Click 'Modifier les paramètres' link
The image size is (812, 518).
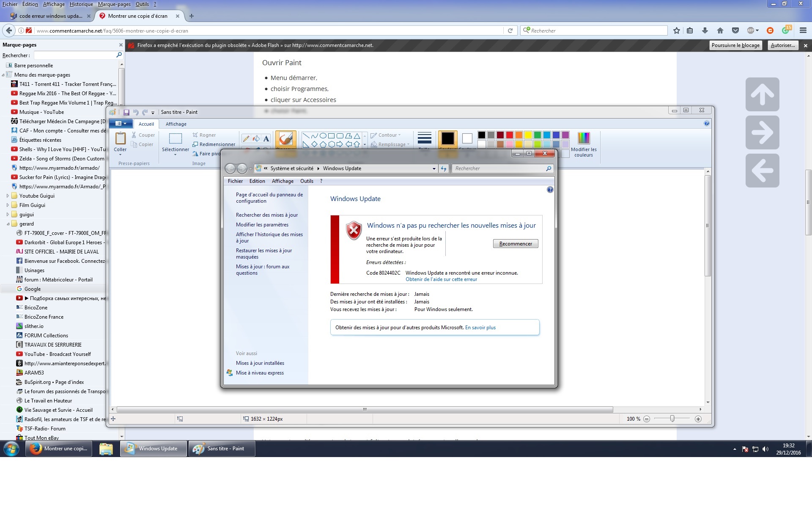tap(262, 225)
